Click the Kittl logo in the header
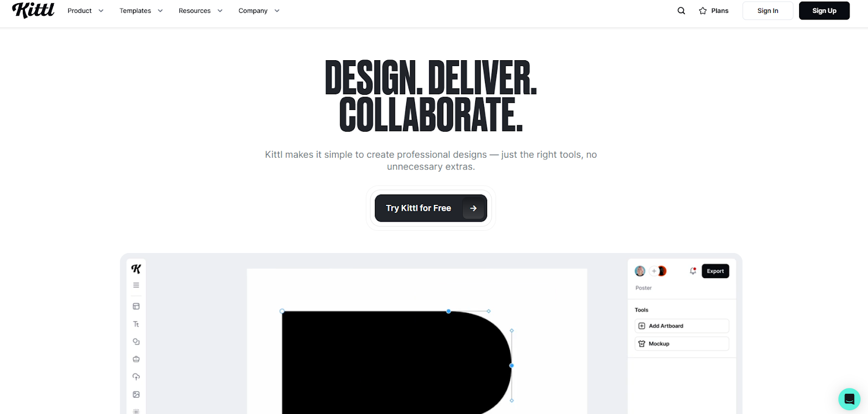 tap(33, 10)
